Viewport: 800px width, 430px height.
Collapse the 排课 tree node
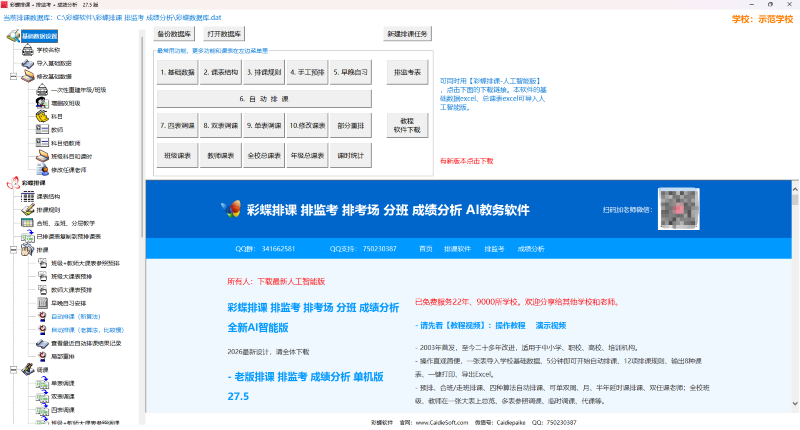coord(13,250)
